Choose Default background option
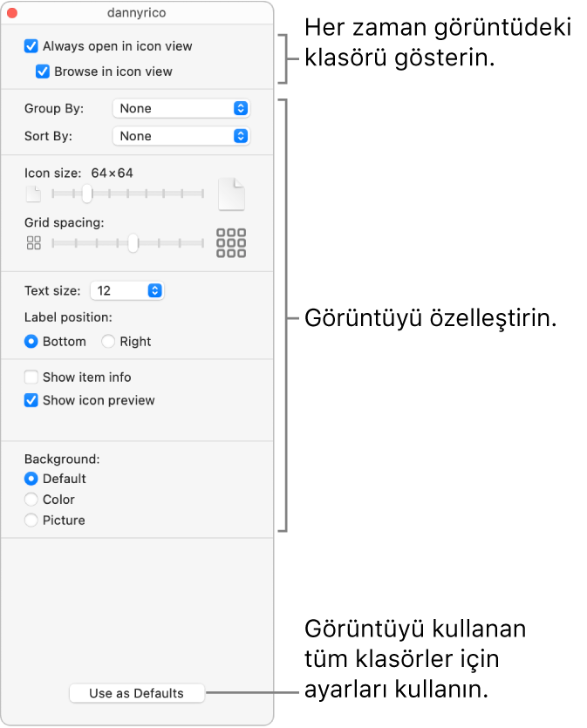The width and height of the screenshot is (587, 728). 31,479
